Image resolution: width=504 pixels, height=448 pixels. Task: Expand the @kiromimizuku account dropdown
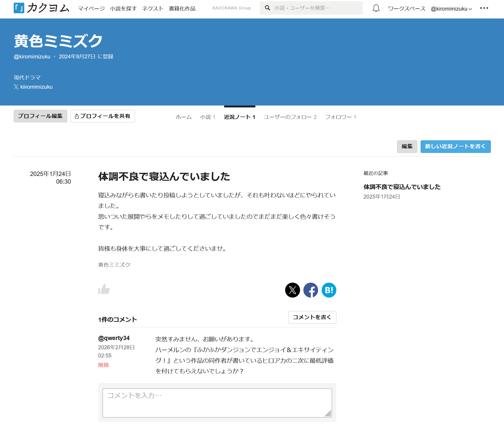coord(451,9)
